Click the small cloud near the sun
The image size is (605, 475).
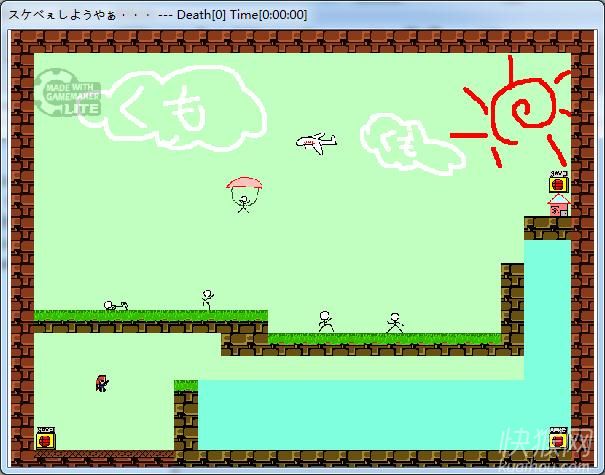(408, 144)
